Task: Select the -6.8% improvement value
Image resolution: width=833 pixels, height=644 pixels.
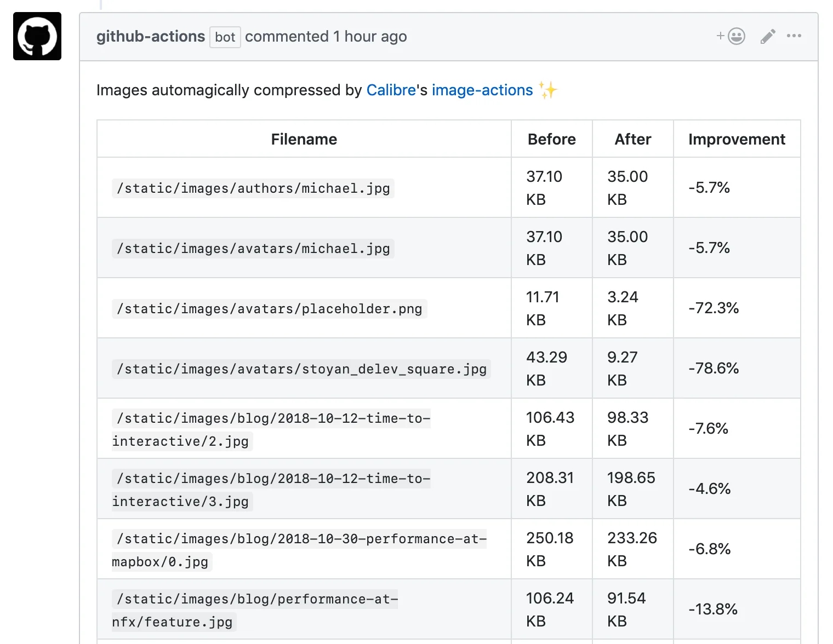Action: point(710,549)
